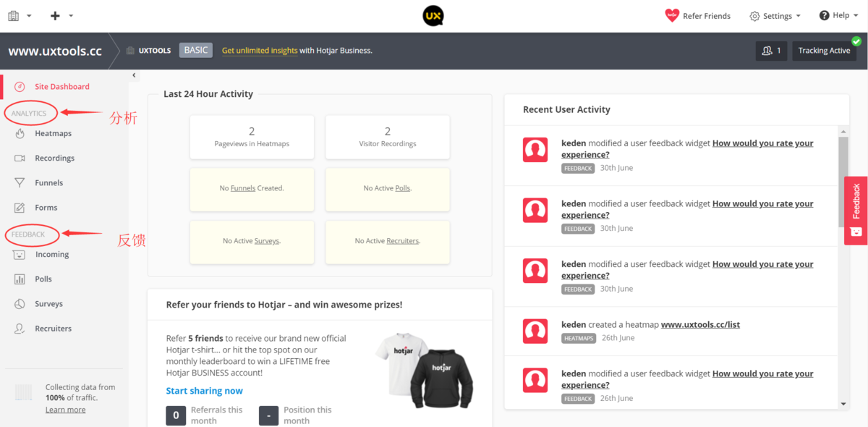868x427 pixels.
Task: Click the activity scrollbar down arrow
Action: [843, 404]
